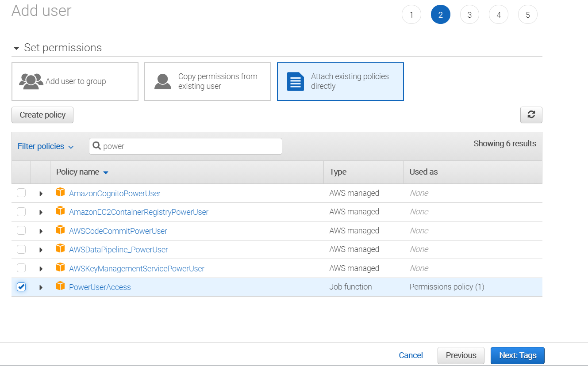Screen dimensions: 588x366
Task: Click the orange box icon for AmazonCognitoPowerUser
Action: [60, 193]
